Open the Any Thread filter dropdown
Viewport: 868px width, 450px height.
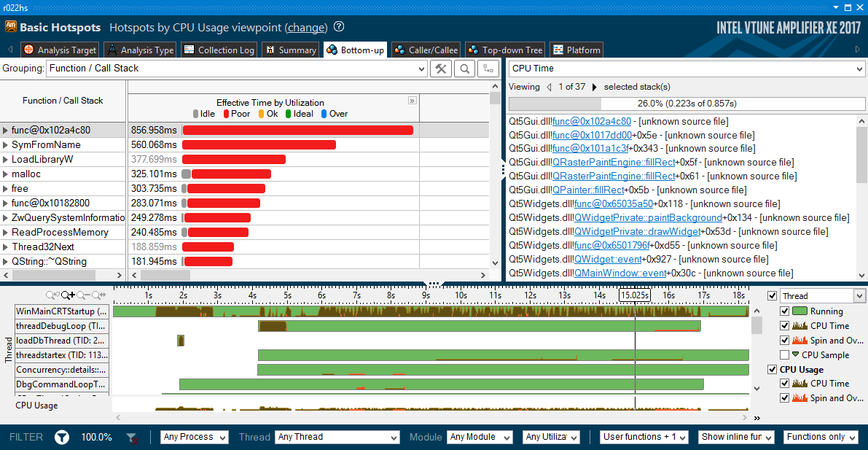tap(337, 438)
